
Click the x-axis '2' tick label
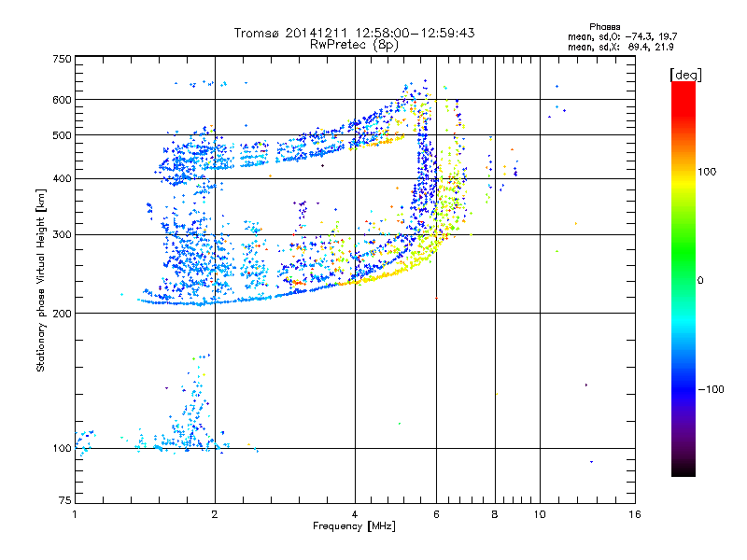tap(215, 514)
